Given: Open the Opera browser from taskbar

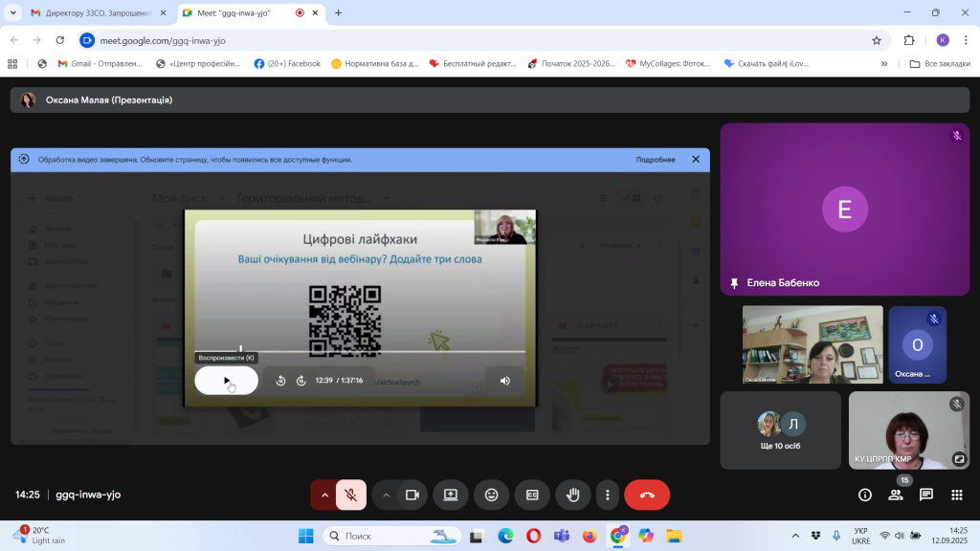Looking at the screenshot, I should [x=533, y=536].
